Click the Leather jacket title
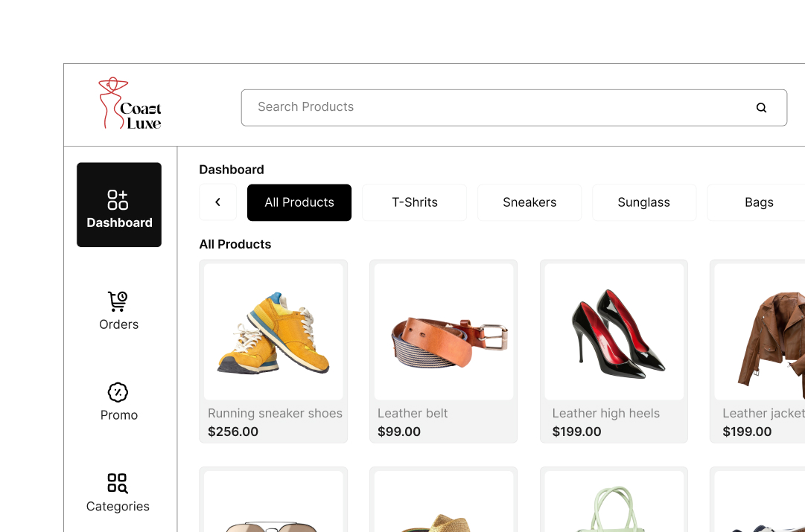805x532 pixels. point(763,414)
